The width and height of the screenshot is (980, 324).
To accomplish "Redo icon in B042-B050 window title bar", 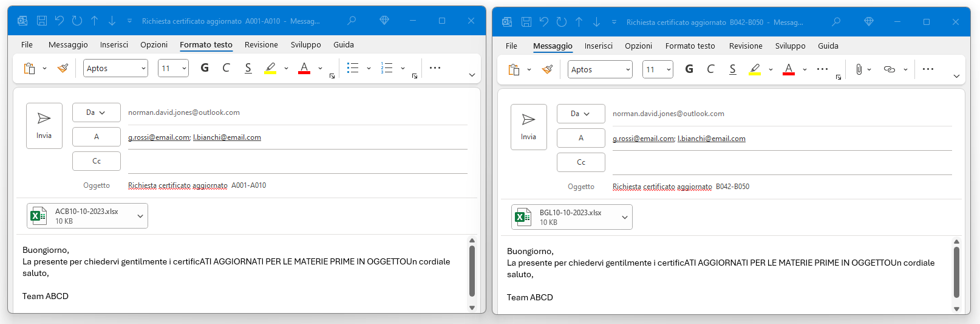I will (561, 22).
